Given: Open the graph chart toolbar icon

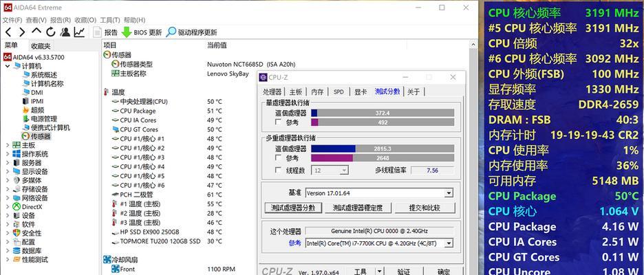Looking at the screenshot, I should click(79, 32).
